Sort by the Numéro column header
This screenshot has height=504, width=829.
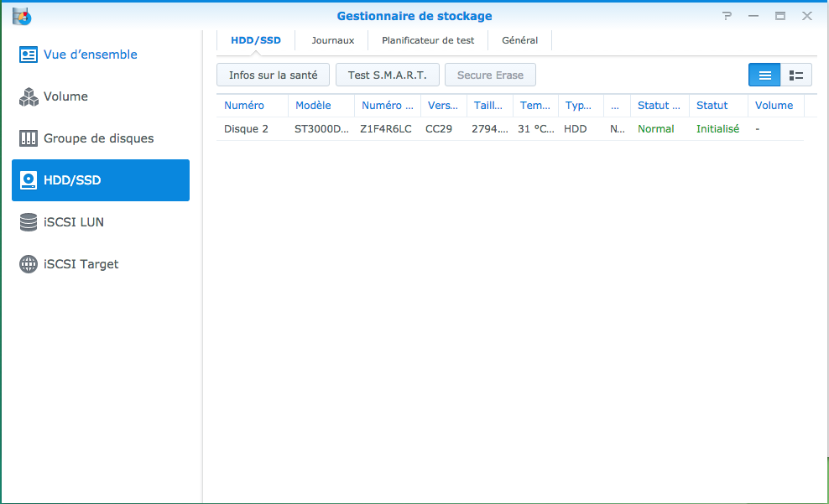click(x=244, y=106)
